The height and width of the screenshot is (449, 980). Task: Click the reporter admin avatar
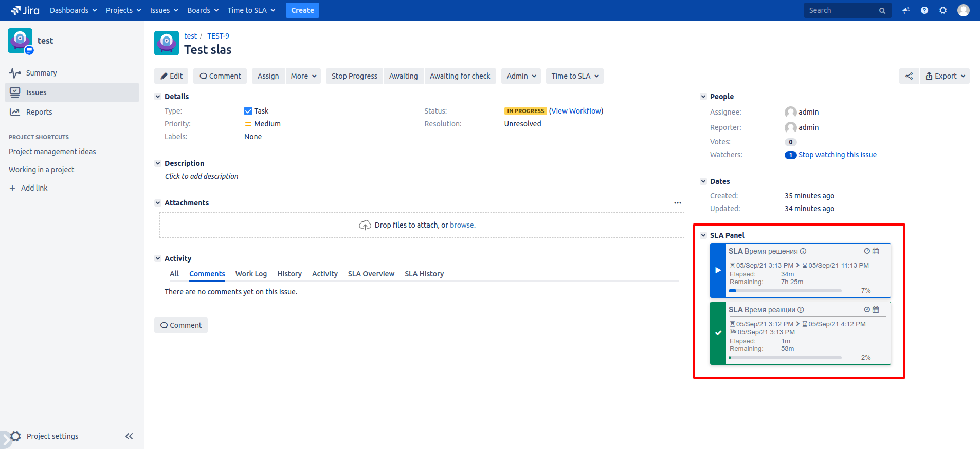click(791, 127)
